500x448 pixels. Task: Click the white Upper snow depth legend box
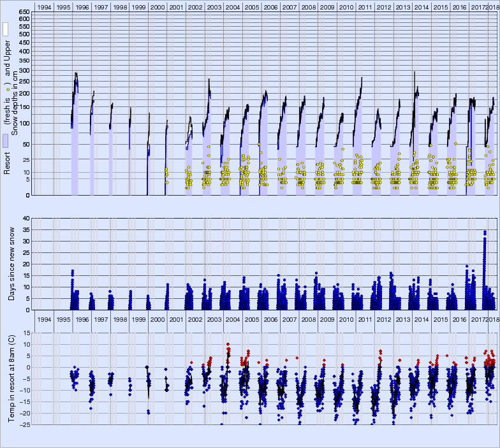click(5, 29)
